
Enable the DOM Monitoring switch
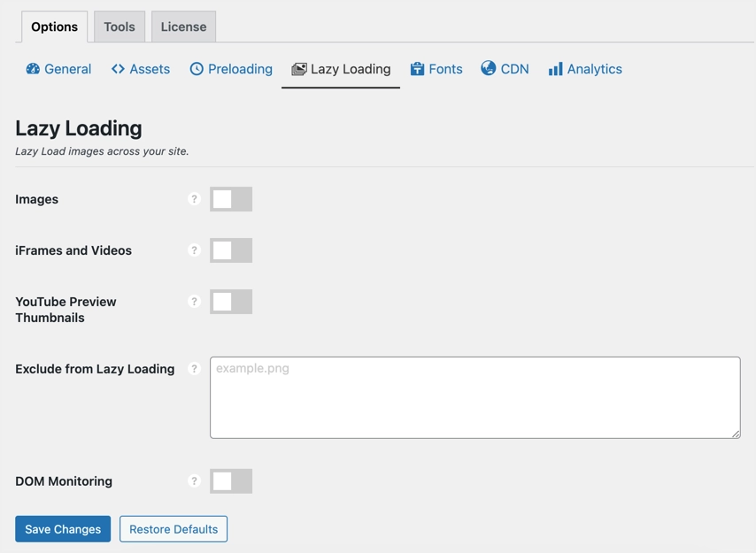point(231,481)
